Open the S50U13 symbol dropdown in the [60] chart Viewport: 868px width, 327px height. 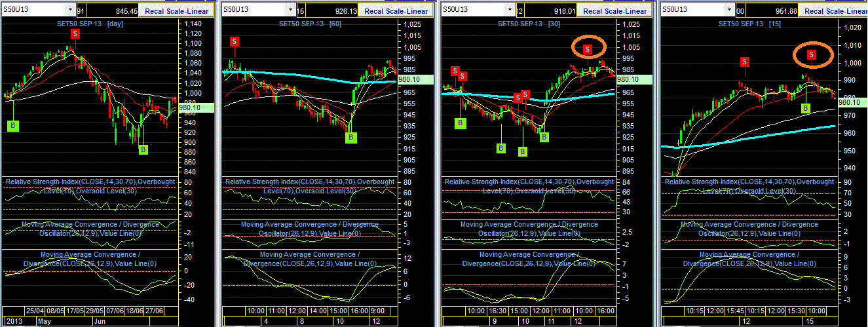point(290,10)
